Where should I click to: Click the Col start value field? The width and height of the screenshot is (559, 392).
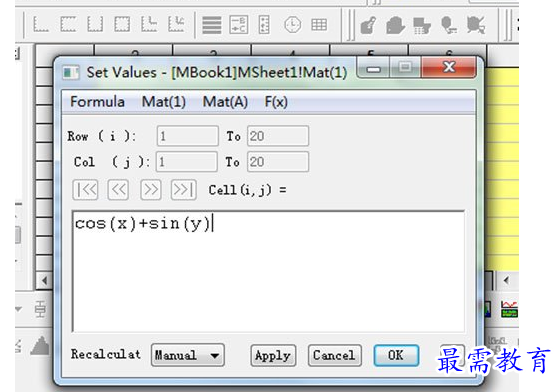(x=187, y=162)
